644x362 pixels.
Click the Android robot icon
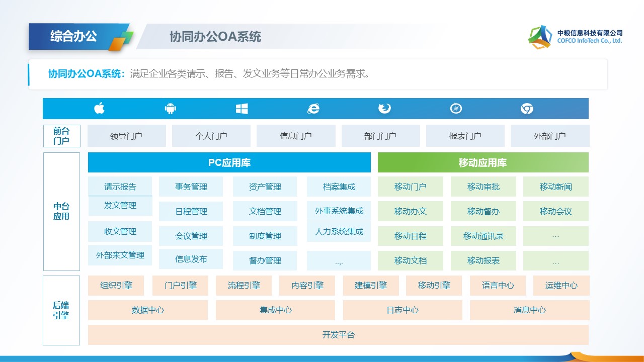point(171,109)
